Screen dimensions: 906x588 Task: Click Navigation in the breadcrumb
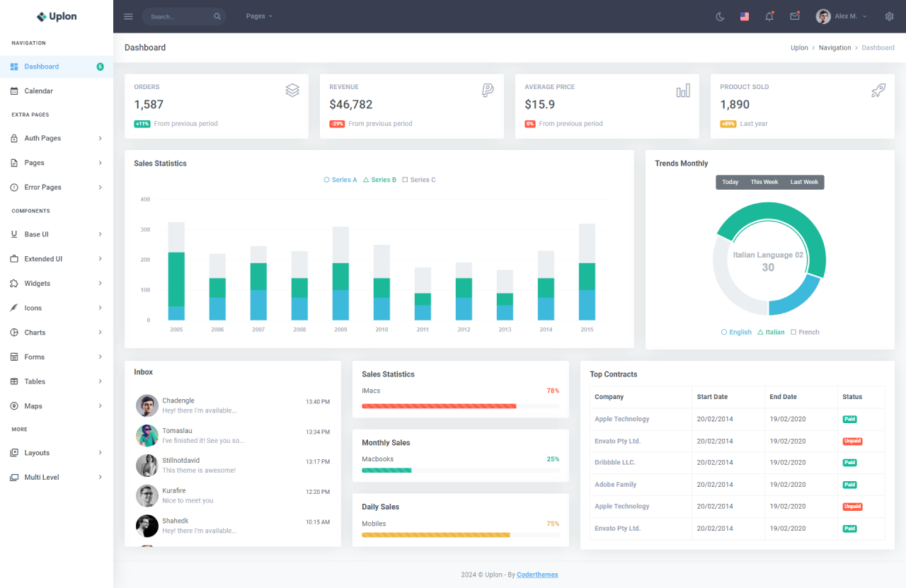(835, 48)
